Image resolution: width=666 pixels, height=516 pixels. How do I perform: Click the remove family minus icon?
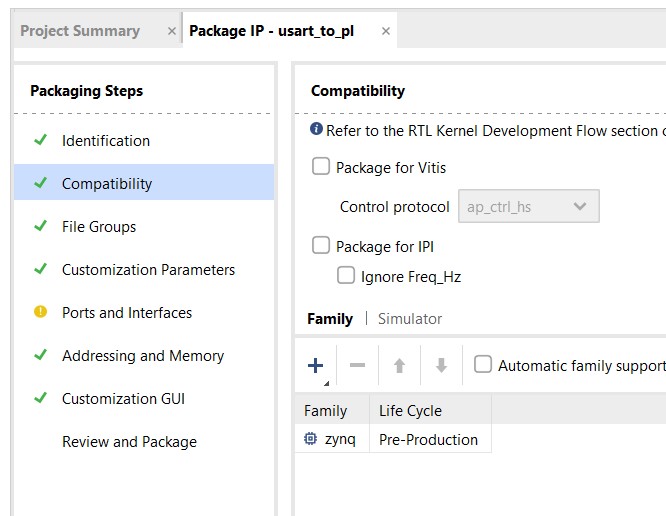[x=357, y=365]
